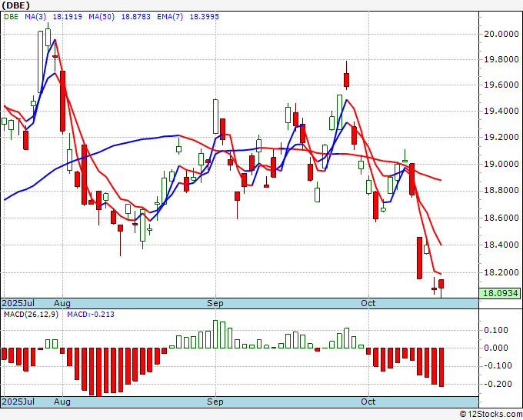Image resolution: width=523 pixels, height=420 pixels.
Task: Click the latest red candlestick at chart end
Action: (441, 284)
